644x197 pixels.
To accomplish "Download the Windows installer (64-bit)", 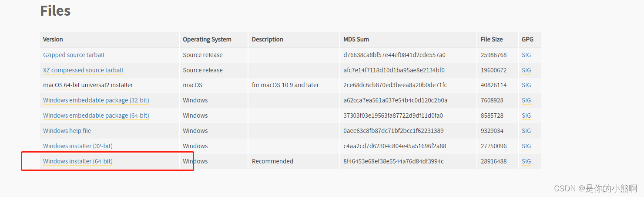I will tap(77, 161).
